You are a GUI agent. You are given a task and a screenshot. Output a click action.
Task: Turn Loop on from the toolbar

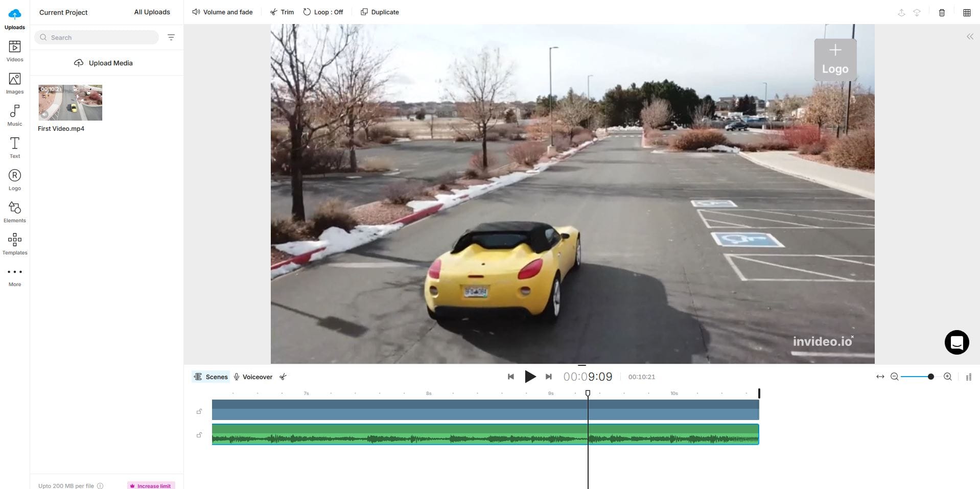[x=323, y=11]
